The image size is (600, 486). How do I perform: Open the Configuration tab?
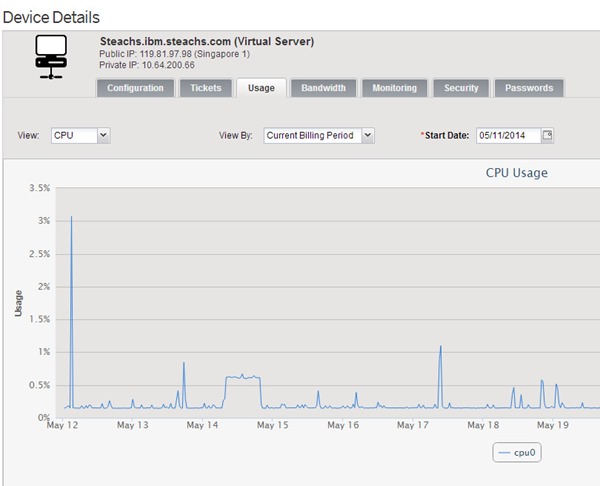pos(135,88)
